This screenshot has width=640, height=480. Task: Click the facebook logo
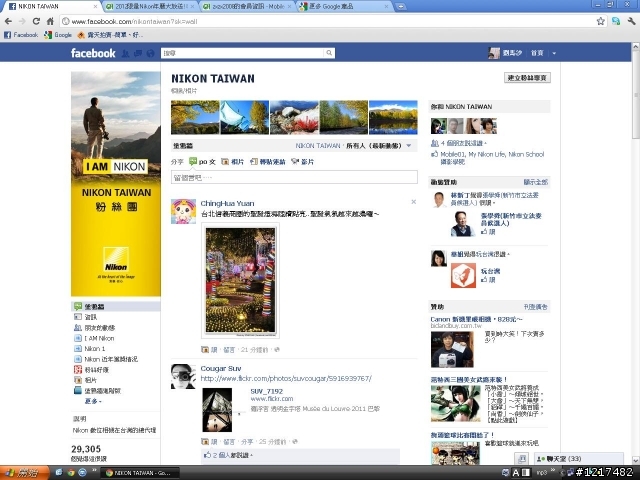click(x=93, y=53)
